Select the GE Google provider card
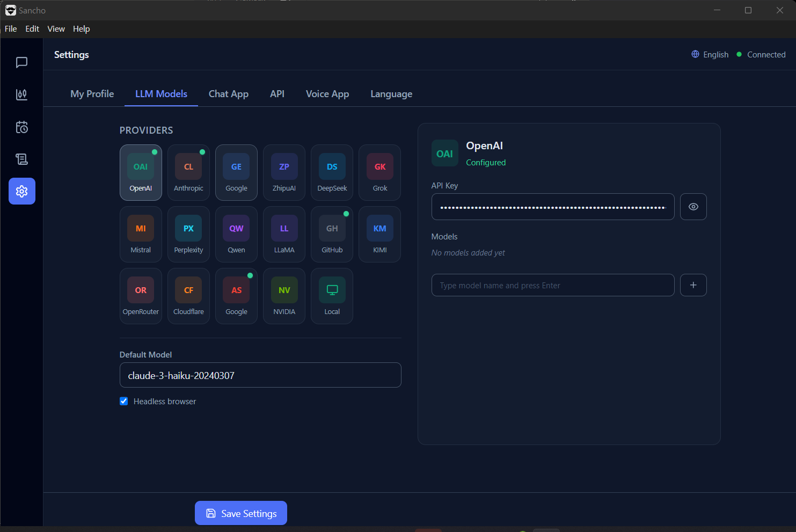Image resolution: width=796 pixels, height=532 pixels. click(x=236, y=172)
